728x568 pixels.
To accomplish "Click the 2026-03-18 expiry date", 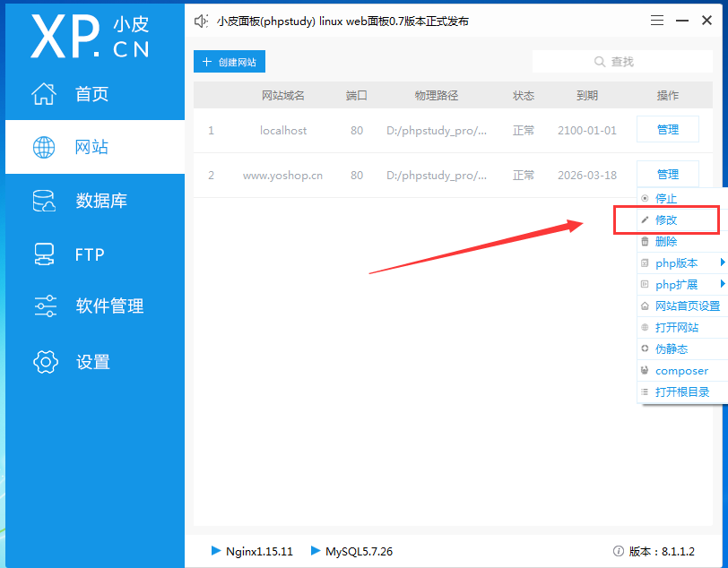I will pyautogui.click(x=587, y=176).
